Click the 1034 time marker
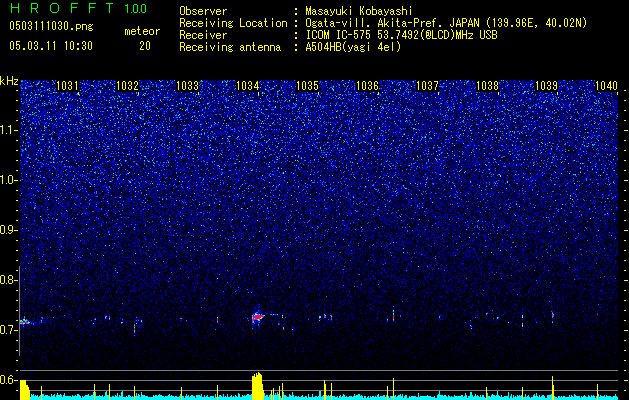Image resolution: width=629 pixels, height=400 pixels. pyautogui.click(x=248, y=85)
